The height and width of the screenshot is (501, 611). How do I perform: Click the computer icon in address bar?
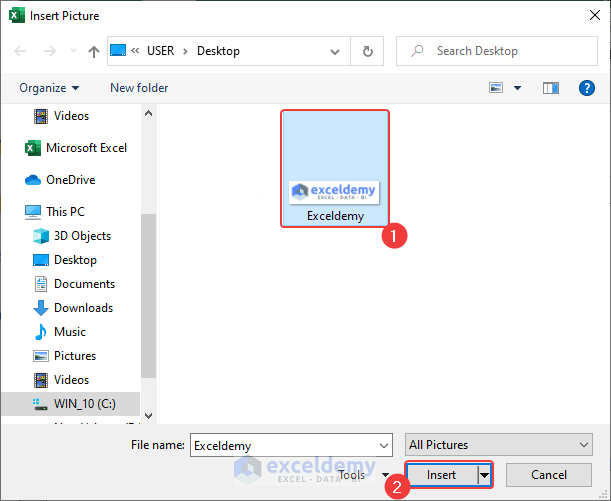118,51
